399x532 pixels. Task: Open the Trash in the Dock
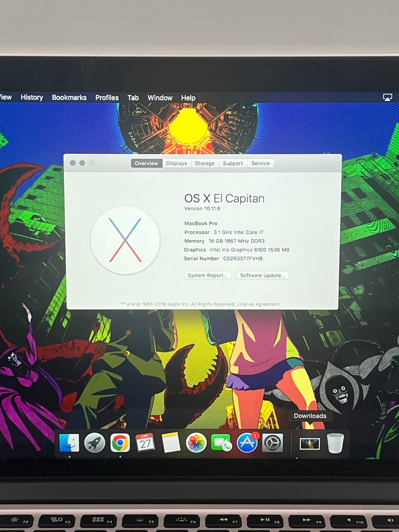335,443
